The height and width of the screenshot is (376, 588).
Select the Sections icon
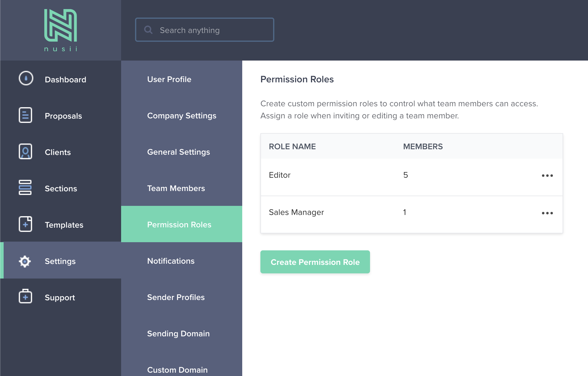click(25, 188)
